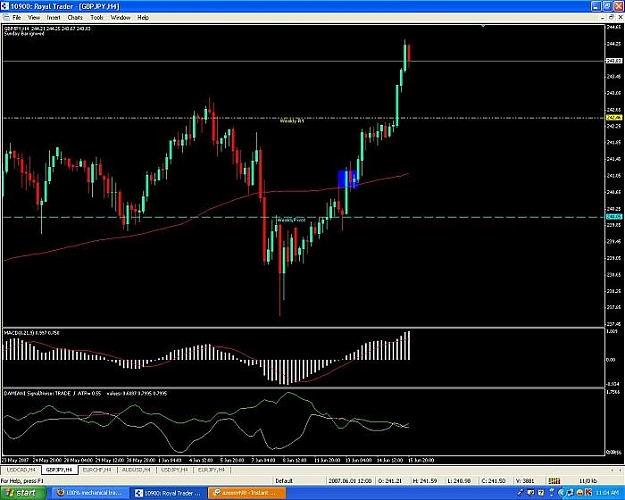Click the monitor icon in the system tray

(x=532, y=493)
